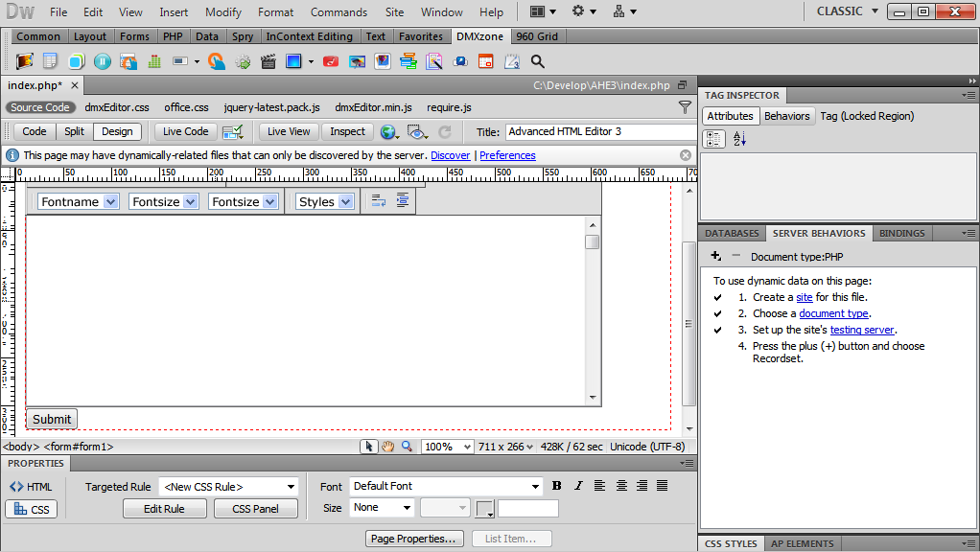Add server behavior with plus button

(x=716, y=256)
